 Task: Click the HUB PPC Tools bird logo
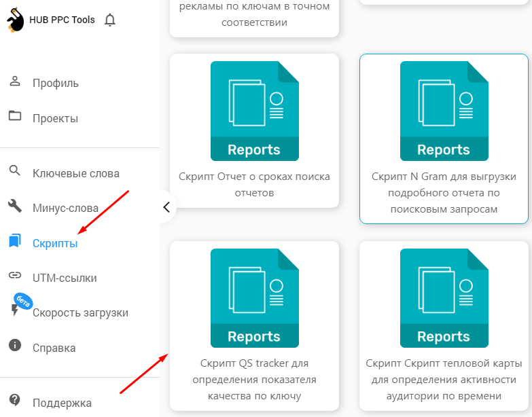tap(15, 20)
